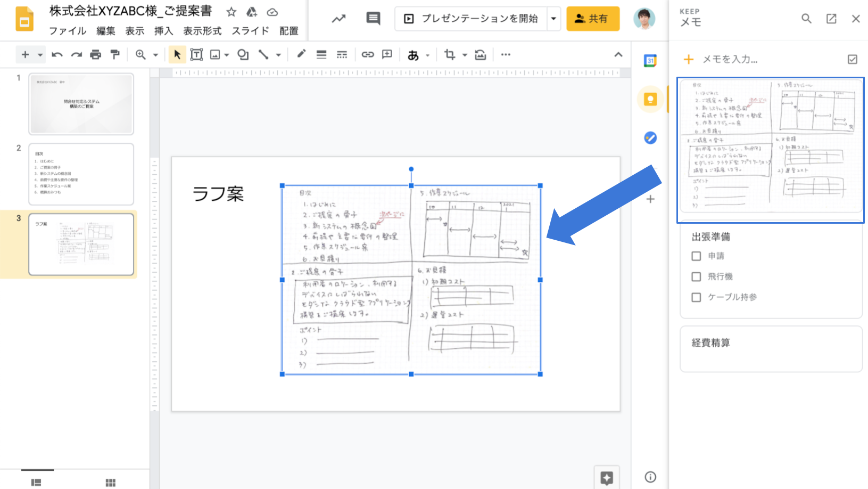This screenshot has width=868, height=489.
Task: Select slide 1 thumbnail
Action: [81, 104]
